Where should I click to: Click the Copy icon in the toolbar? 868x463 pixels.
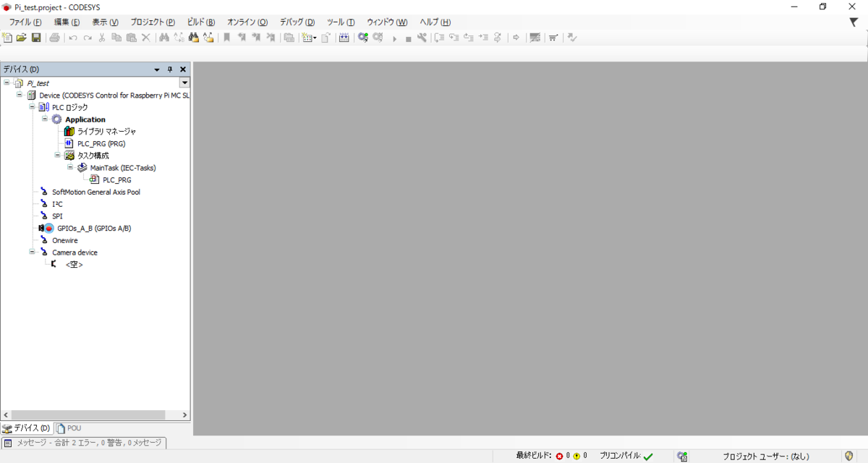pyautogui.click(x=116, y=38)
